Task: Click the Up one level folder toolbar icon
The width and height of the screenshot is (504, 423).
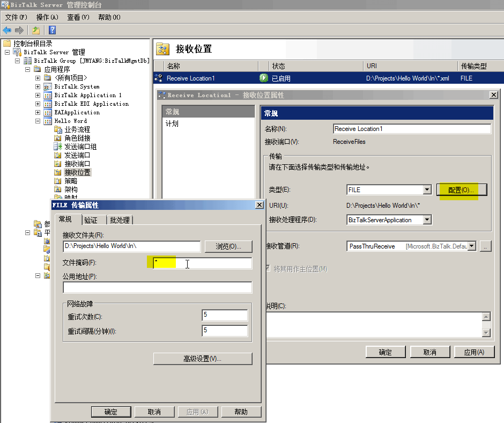Action: click(x=36, y=30)
